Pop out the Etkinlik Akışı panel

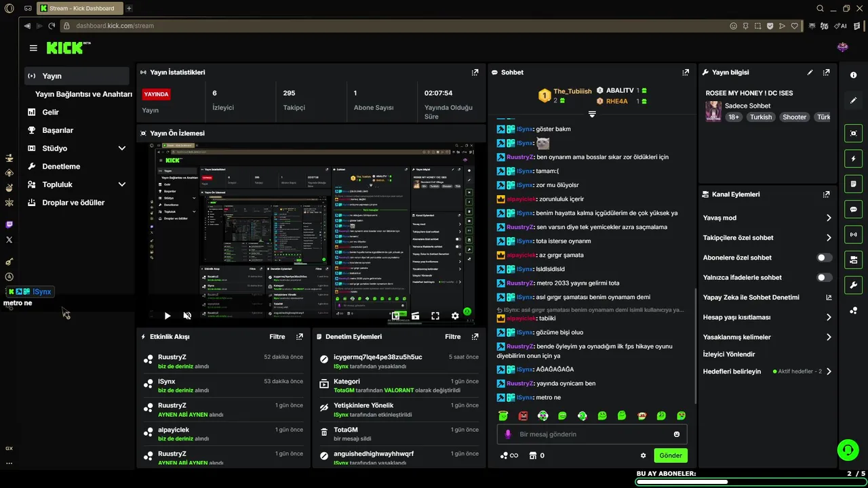[x=300, y=337]
